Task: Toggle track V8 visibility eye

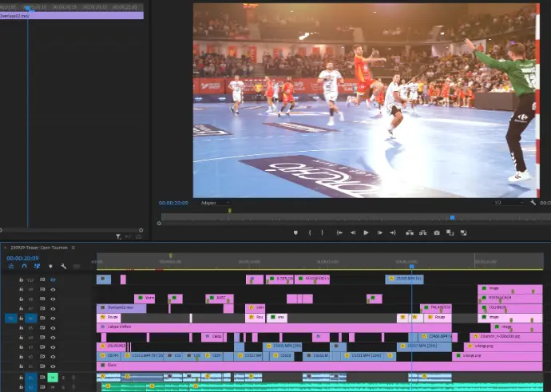Action: pyautogui.click(x=53, y=299)
